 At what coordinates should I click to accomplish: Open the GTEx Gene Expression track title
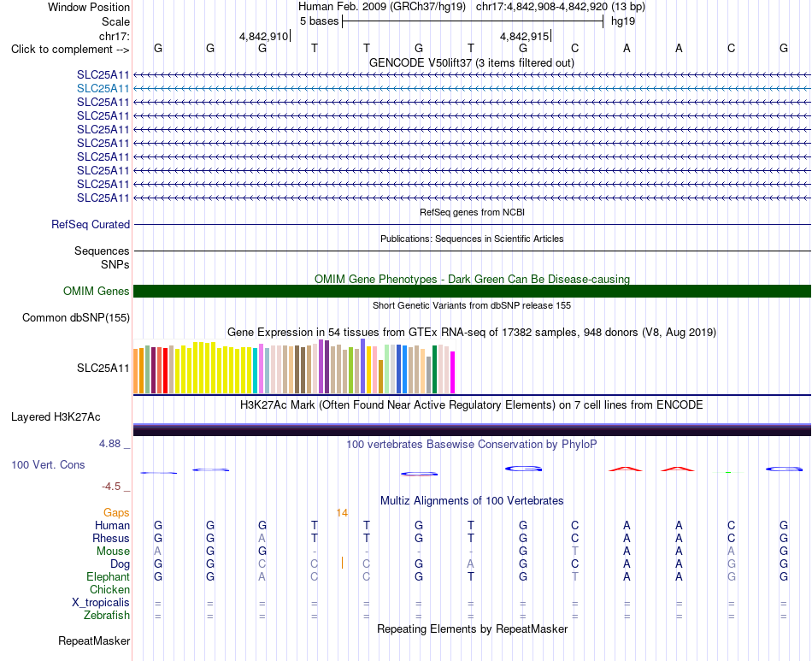tap(472, 332)
